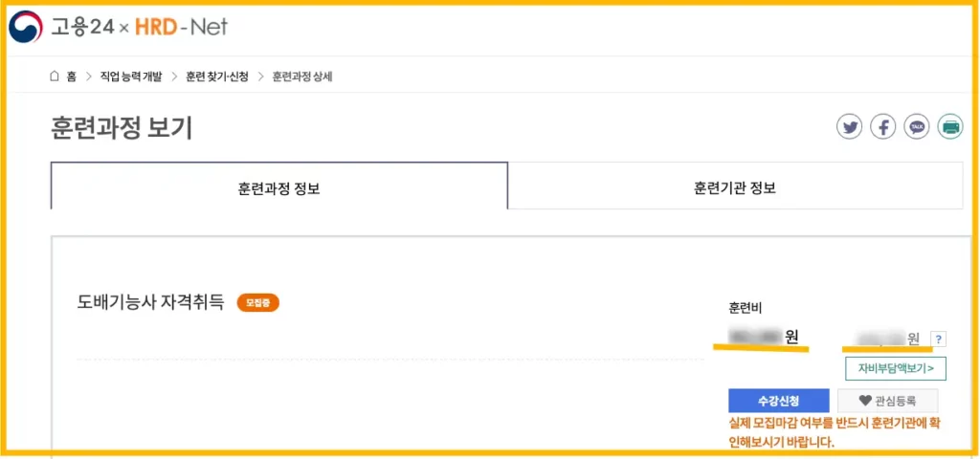This screenshot has width=980, height=459.
Task: Go to 홈 breadcrumb link
Action: point(71,76)
